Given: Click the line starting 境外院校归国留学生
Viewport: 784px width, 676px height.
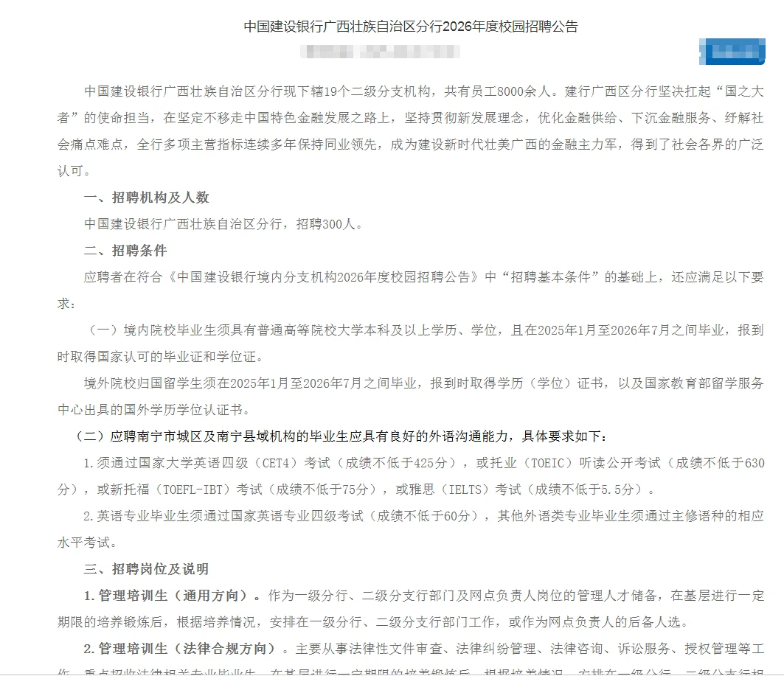Looking at the screenshot, I should pyautogui.click(x=424, y=383).
